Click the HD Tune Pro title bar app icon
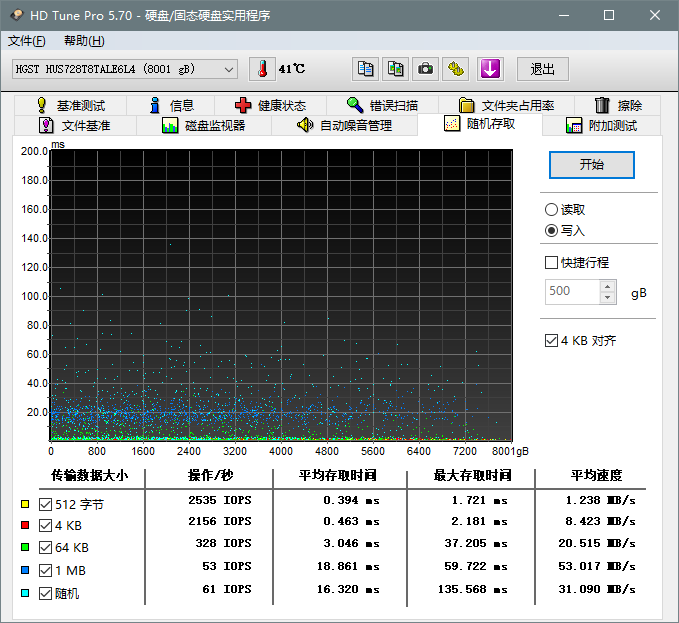Viewport: 679px width, 623px height. tap(16, 15)
